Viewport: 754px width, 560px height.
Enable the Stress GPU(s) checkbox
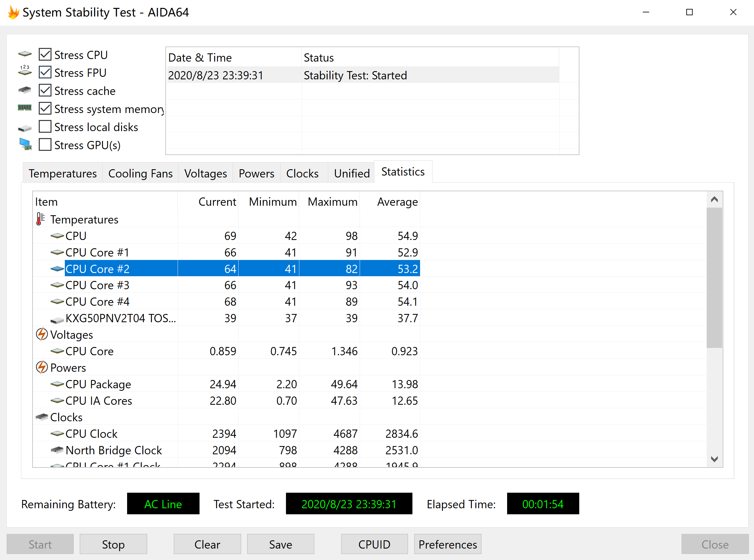[x=45, y=144]
